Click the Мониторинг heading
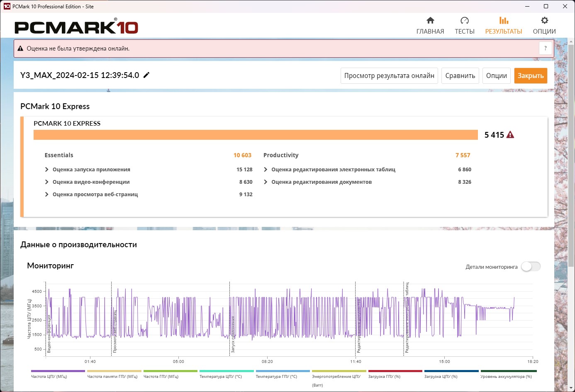 point(50,265)
